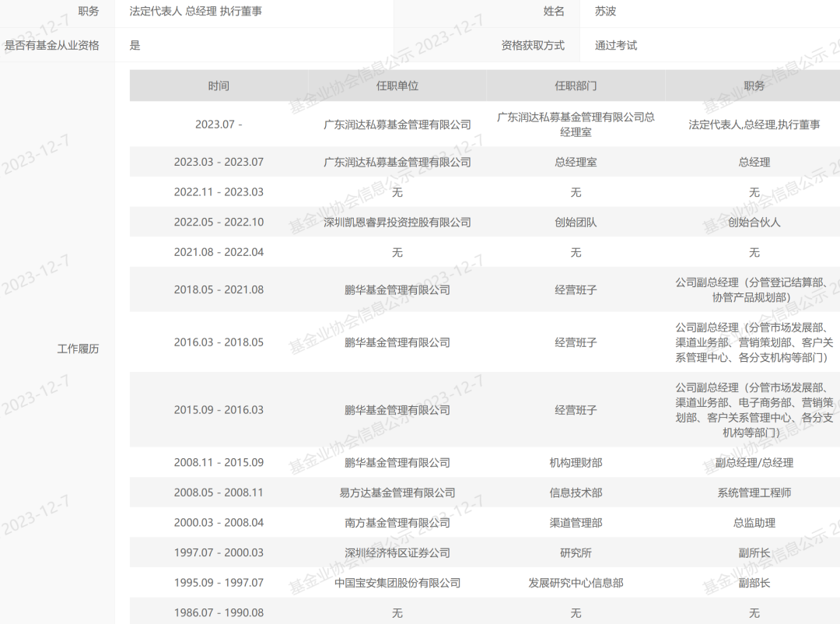Click the date cell 2023.07 -
The height and width of the screenshot is (624, 840).
point(219,124)
